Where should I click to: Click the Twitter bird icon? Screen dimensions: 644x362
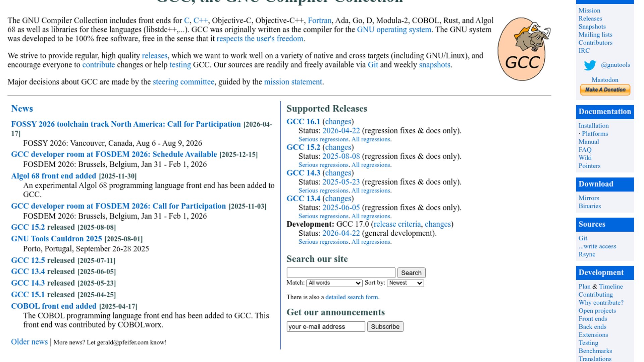click(590, 65)
